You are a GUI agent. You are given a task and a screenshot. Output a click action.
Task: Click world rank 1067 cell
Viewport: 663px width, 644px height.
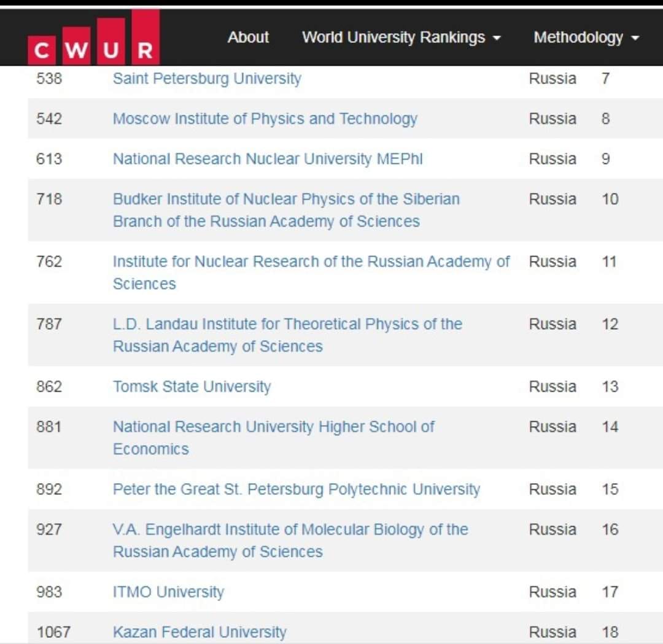coord(53,632)
